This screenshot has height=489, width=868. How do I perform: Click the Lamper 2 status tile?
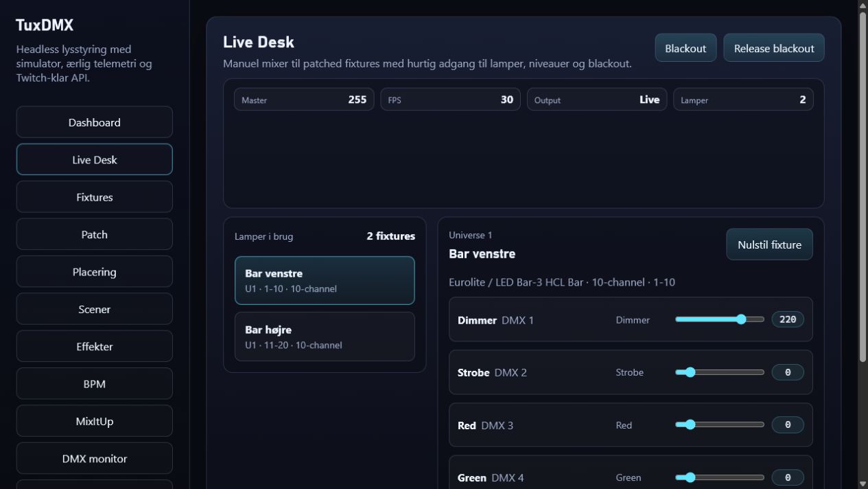[x=743, y=100]
